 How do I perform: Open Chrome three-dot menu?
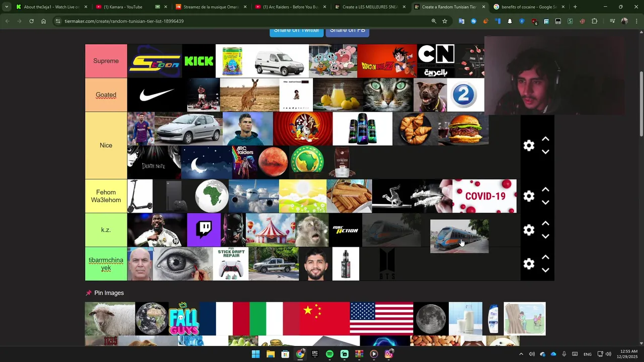point(636,21)
